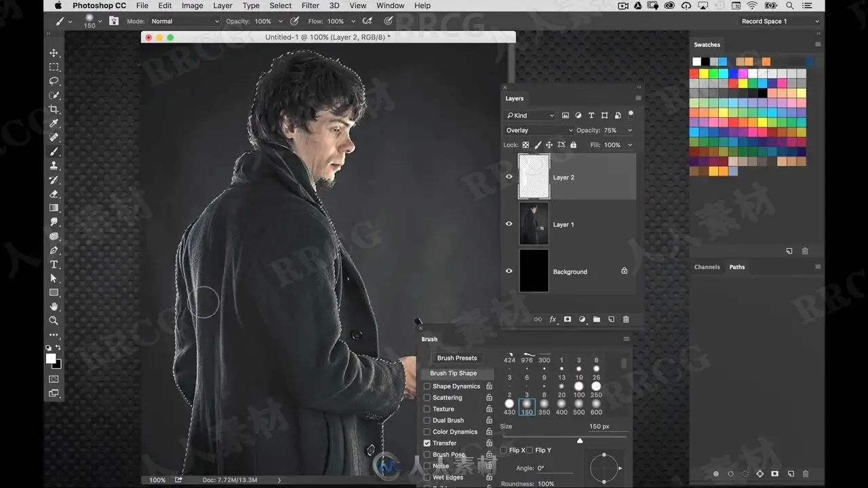Click the Paths tab

(737, 267)
